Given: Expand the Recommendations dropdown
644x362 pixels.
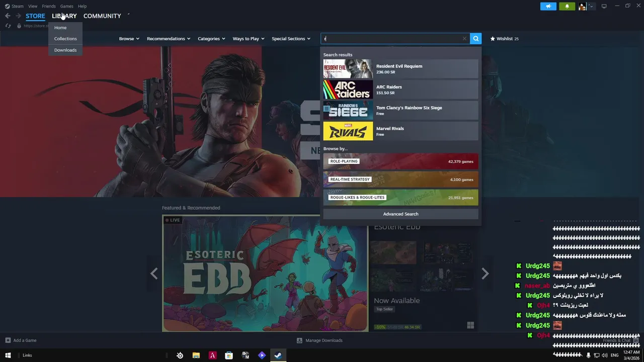Looking at the screenshot, I should [169, 39].
